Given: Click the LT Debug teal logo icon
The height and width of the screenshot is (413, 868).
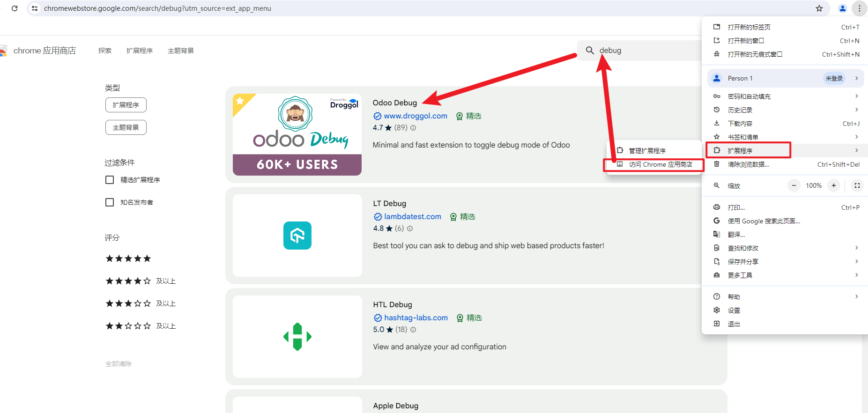Looking at the screenshot, I should coord(297,236).
